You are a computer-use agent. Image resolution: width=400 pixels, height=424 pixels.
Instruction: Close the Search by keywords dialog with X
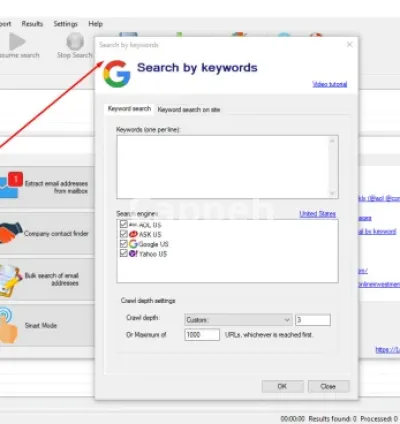pos(349,44)
